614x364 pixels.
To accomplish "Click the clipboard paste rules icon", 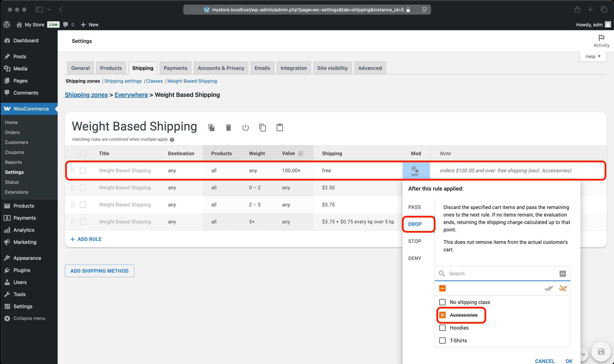I will pyautogui.click(x=279, y=128).
